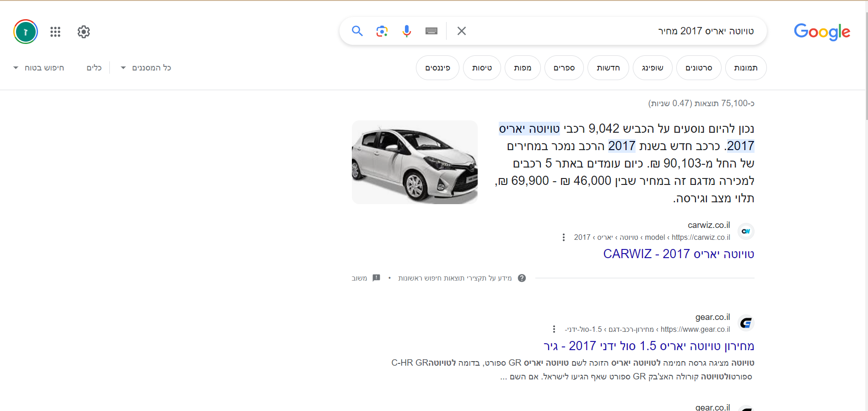Expand the SafeSearch חיפוש בטוח dropdown
The image size is (868, 411).
(39, 68)
